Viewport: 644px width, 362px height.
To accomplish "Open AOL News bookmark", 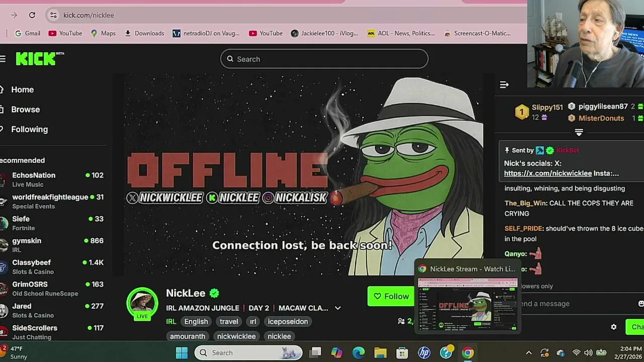I will click(401, 33).
